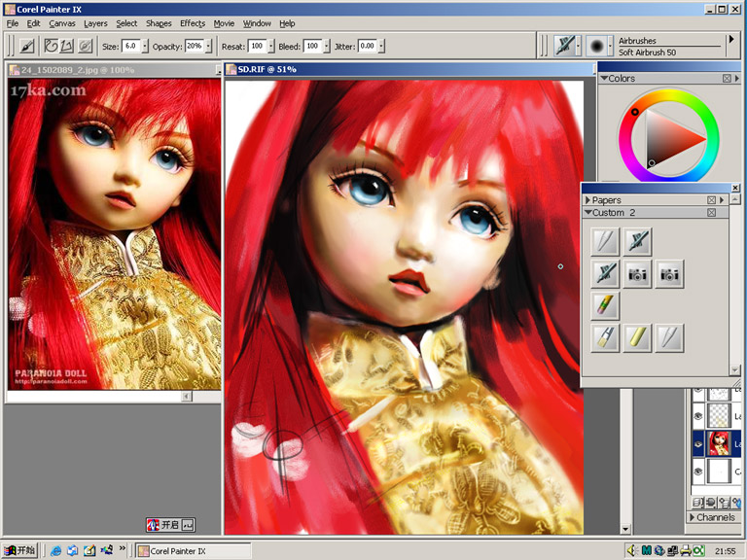747x560 pixels.
Task: Open the Movie menu
Action: click(224, 23)
